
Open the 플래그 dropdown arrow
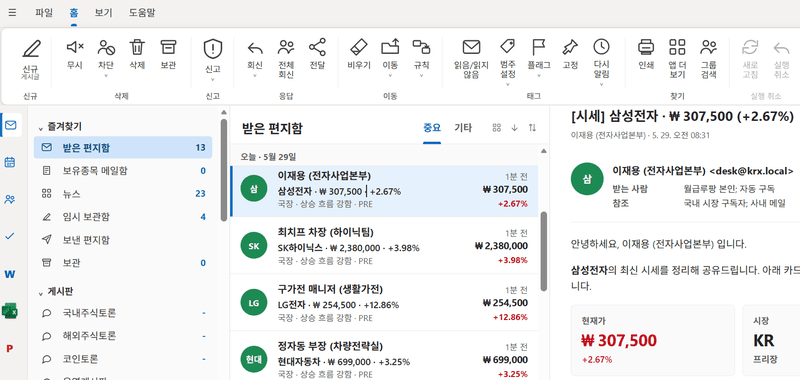pyautogui.click(x=539, y=75)
